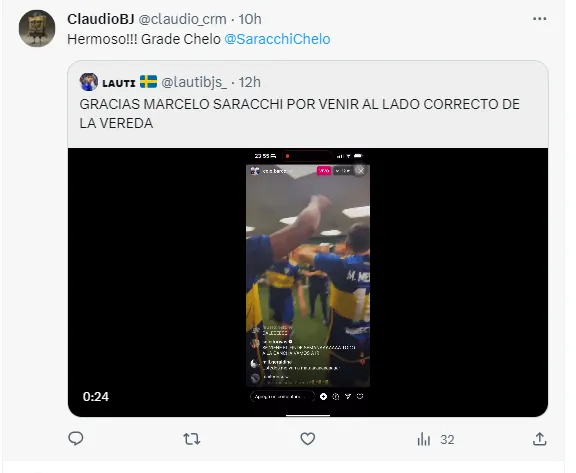Open the @claudio_crm handle
This screenshot has height=473, width=576.
(182, 19)
